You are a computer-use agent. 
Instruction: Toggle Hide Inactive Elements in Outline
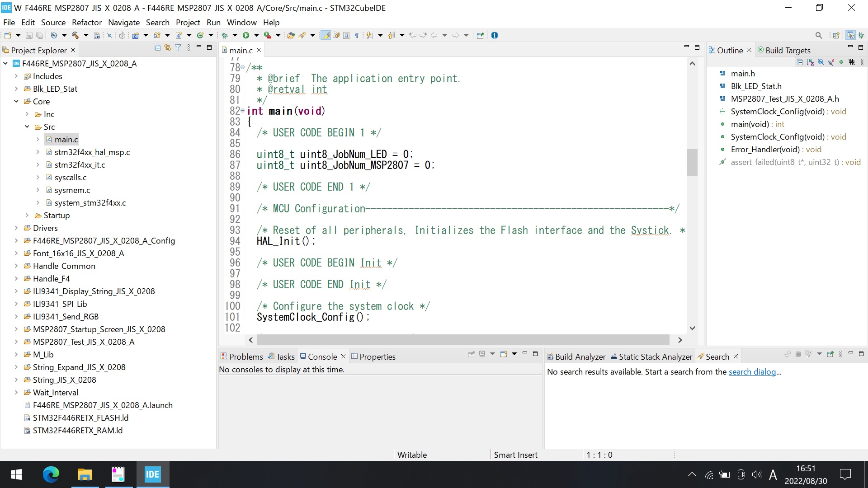pyautogui.click(x=852, y=62)
